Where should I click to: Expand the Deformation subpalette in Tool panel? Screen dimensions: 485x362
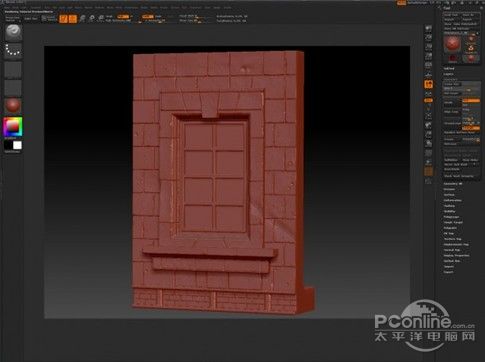(x=453, y=200)
